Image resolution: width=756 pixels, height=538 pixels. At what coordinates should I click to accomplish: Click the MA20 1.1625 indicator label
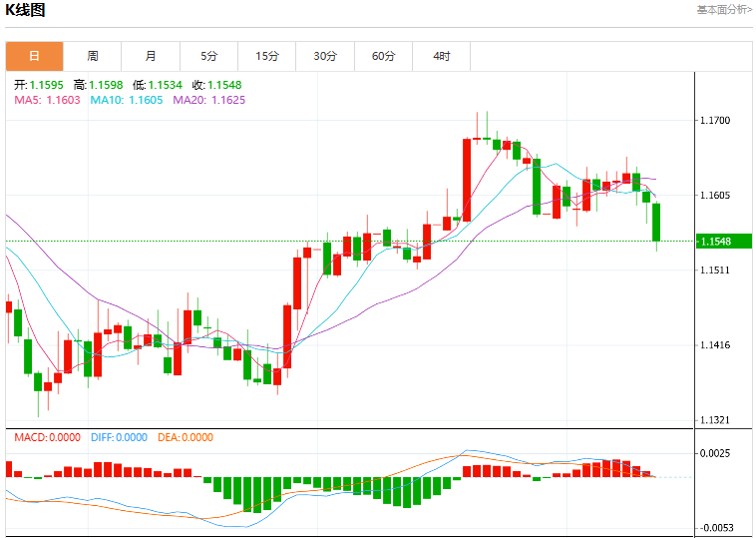(209, 100)
